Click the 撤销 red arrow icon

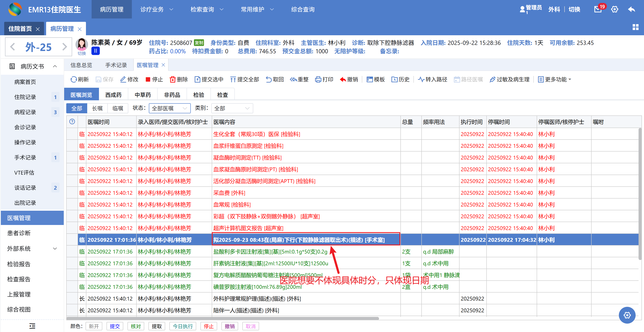343,80
